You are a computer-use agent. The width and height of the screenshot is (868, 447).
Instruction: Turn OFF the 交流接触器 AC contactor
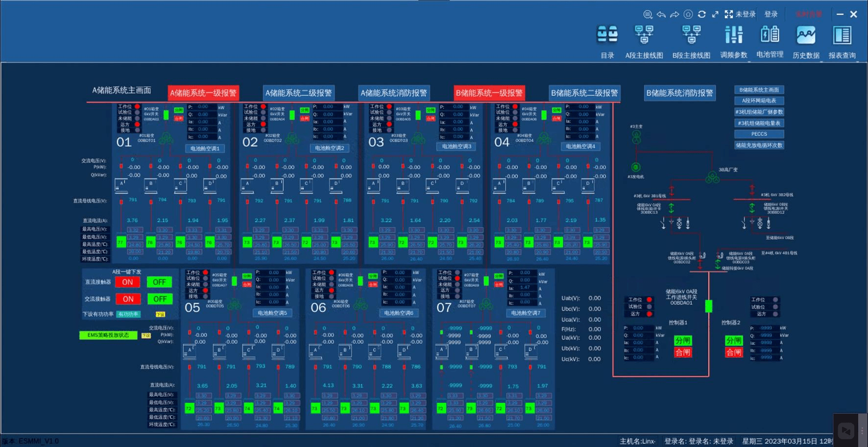point(160,299)
